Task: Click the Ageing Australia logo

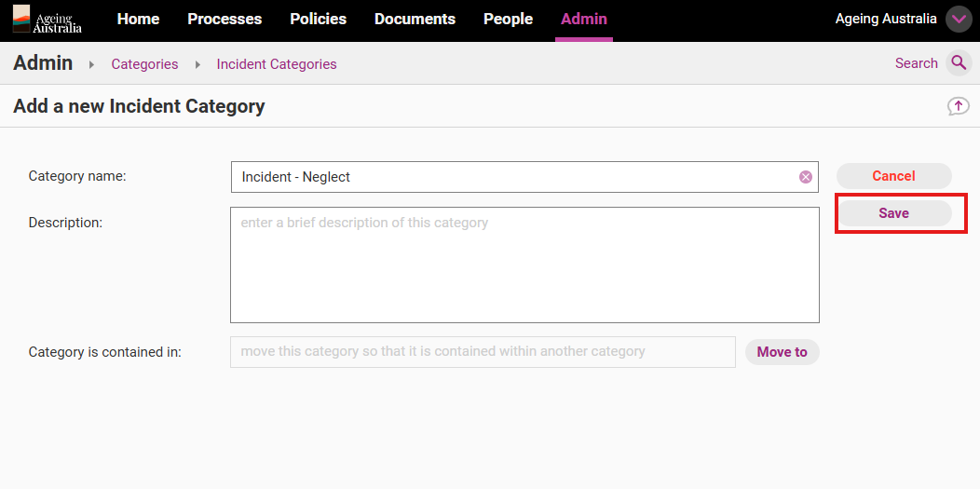Action: point(48,20)
